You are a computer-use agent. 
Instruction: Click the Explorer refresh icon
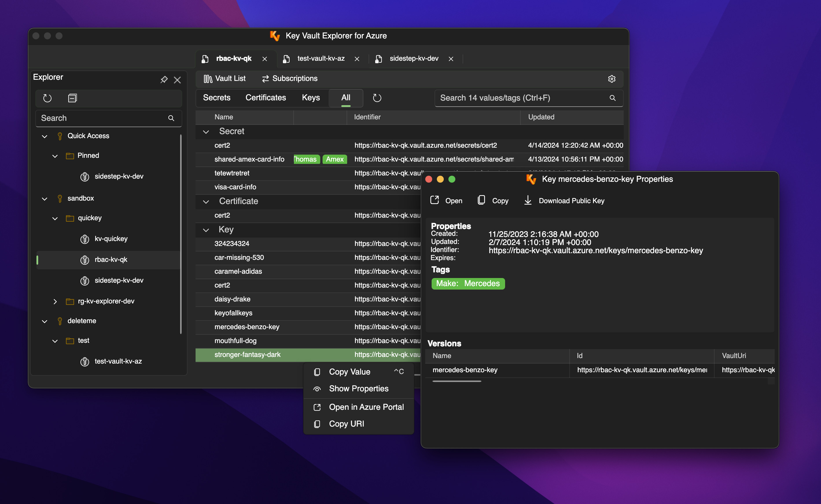[47, 98]
